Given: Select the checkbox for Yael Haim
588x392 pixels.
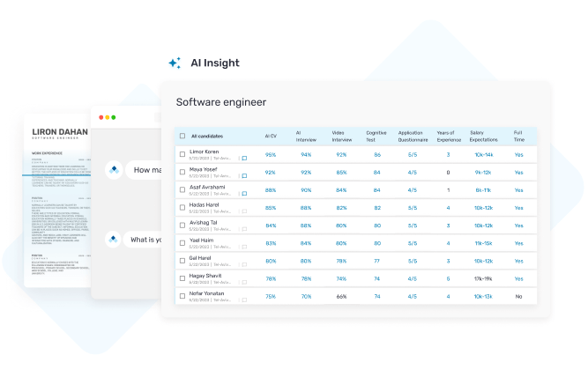Looking at the screenshot, I should [182, 243].
